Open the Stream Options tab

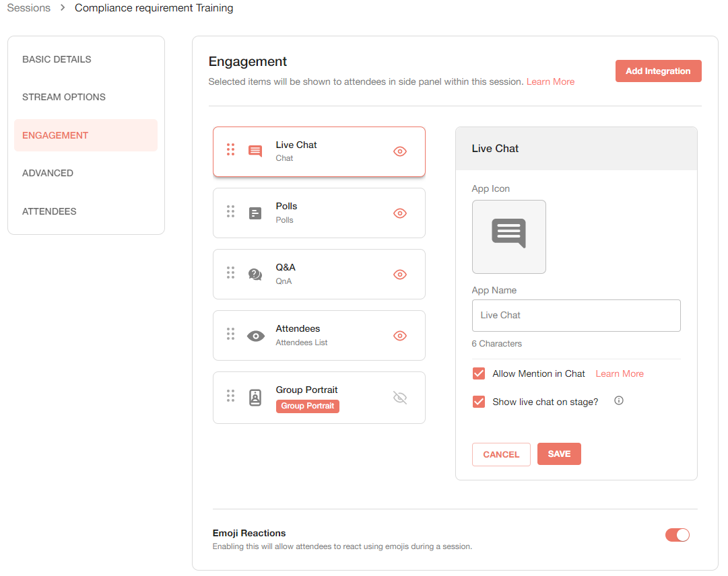coord(86,97)
